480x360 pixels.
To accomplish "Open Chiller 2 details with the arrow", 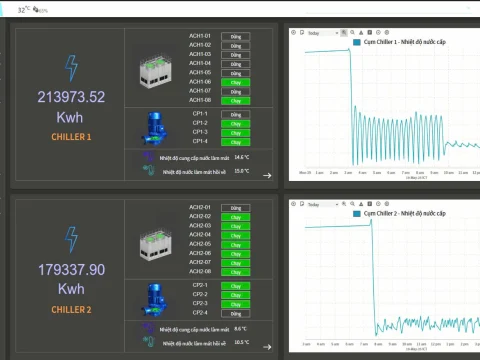I will tap(267, 347).
